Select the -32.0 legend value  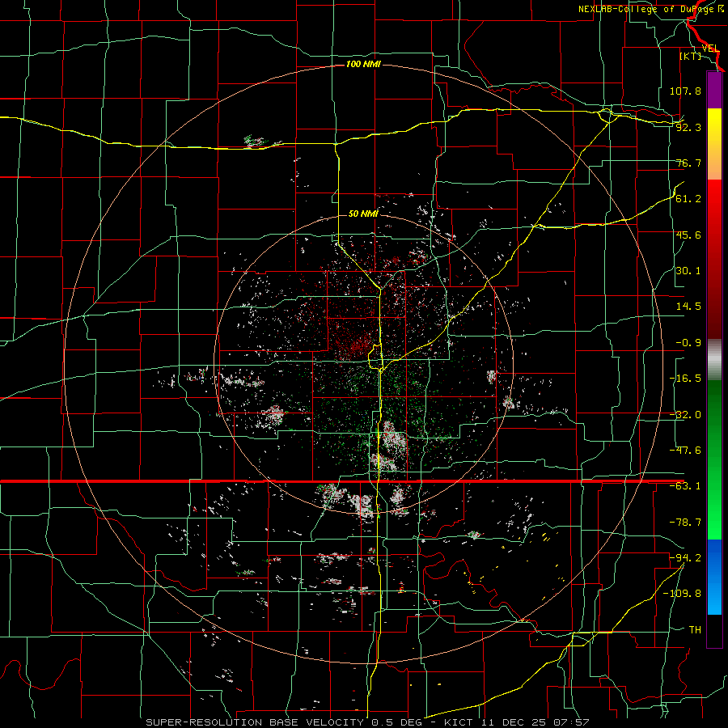[x=685, y=415]
